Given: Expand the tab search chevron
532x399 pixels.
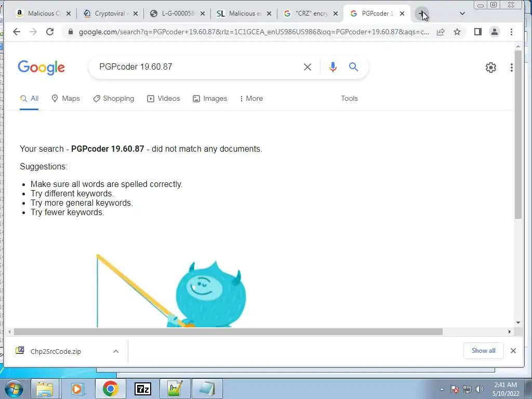Looking at the screenshot, I should (462, 14).
